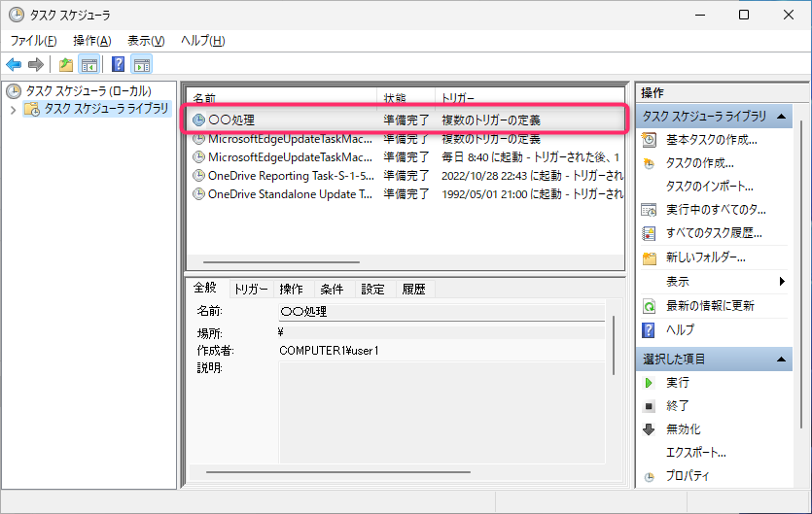Toggle the action pane toolbar icon
The width and height of the screenshot is (812, 514).
click(141, 65)
